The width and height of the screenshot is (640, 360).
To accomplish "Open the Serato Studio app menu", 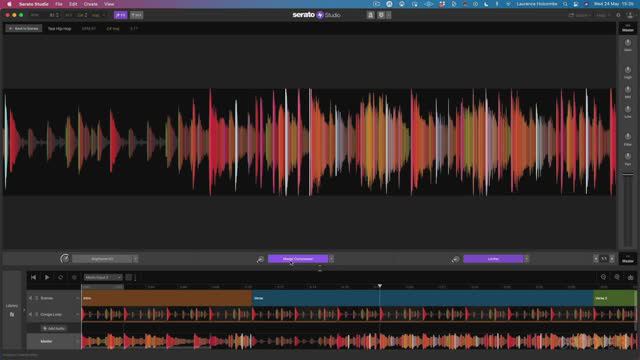I will (x=33, y=4).
